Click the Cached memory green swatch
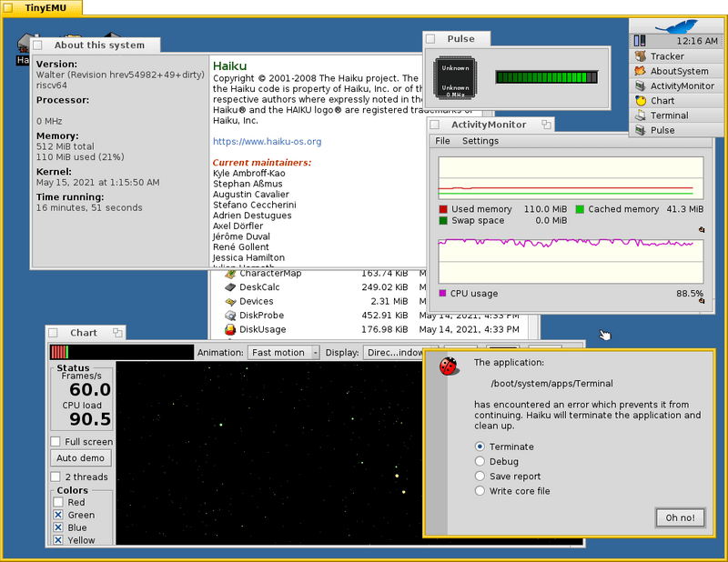The height and width of the screenshot is (562, 728). (x=580, y=209)
